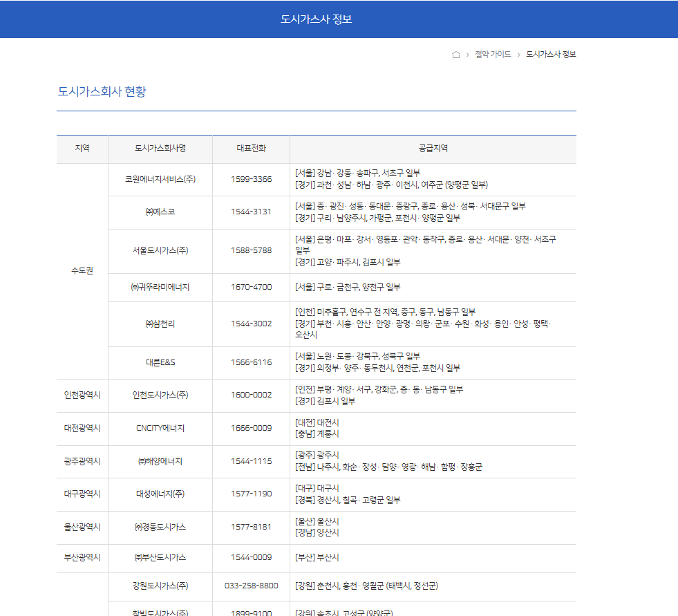Select phone number 033-258-8800
Screen dimensions: 678x616
(251, 586)
